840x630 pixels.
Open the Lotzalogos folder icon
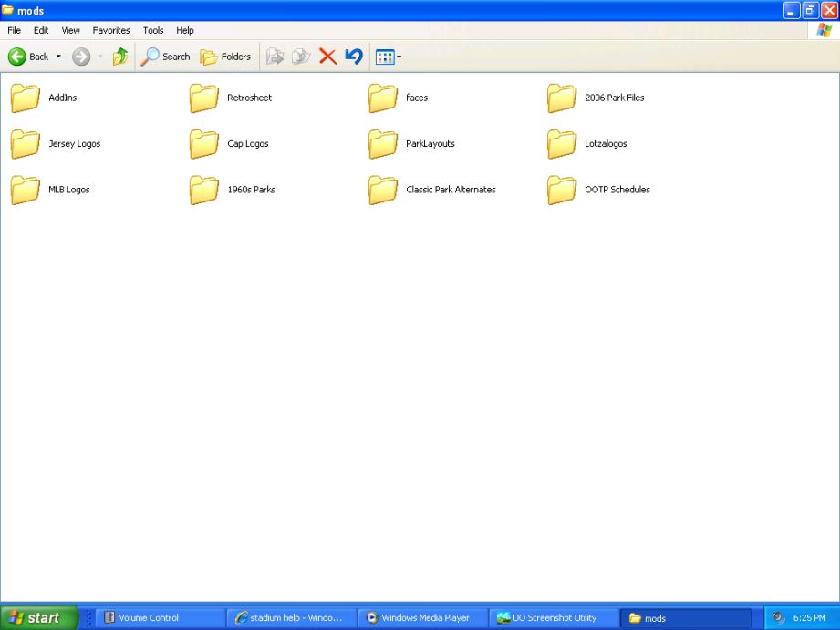coord(562,144)
